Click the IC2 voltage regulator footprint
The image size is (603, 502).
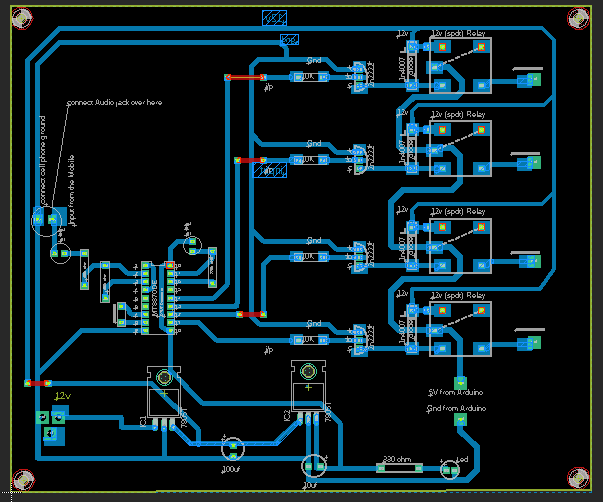pyautogui.click(x=308, y=392)
